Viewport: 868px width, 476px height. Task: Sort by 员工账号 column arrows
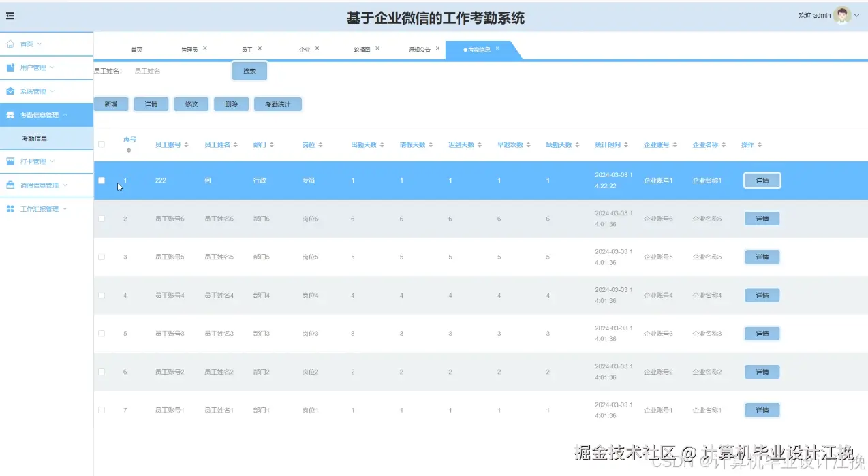pos(187,145)
